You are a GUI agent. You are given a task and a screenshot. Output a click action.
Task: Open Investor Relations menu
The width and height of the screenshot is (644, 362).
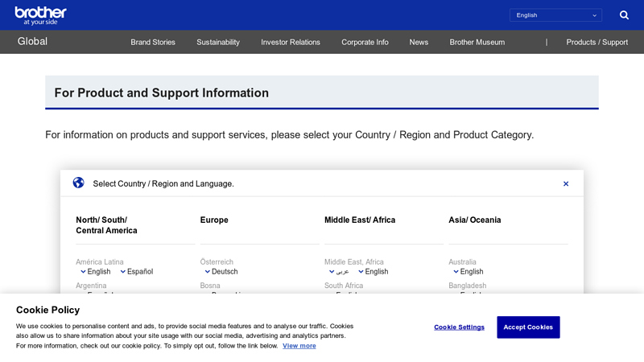291,43
